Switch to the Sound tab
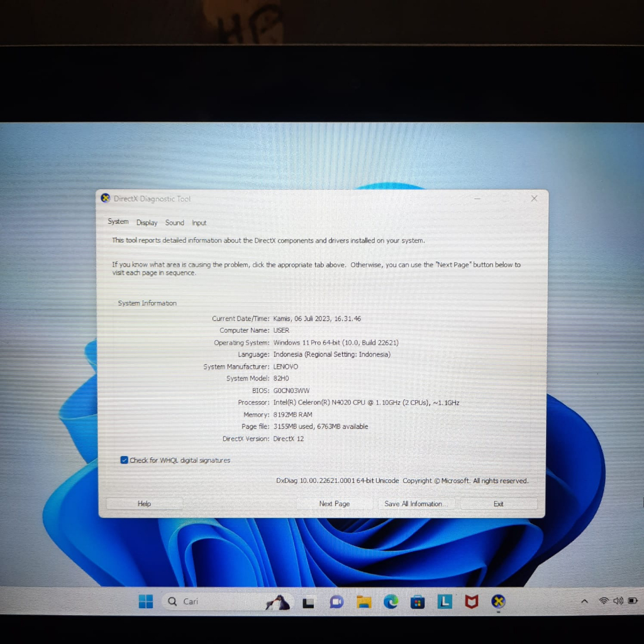Image resolution: width=644 pixels, height=644 pixels. click(x=175, y=223)
